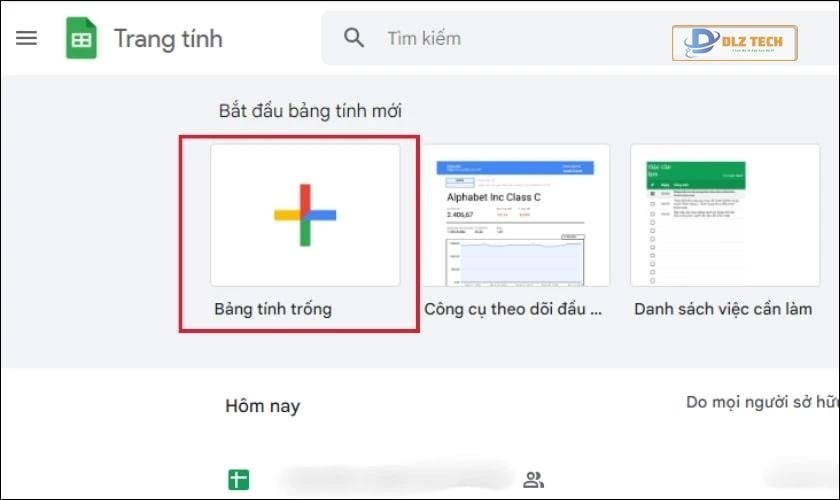
Task: Click the "Trang tính" app title
Action: (x=168, y=39)
